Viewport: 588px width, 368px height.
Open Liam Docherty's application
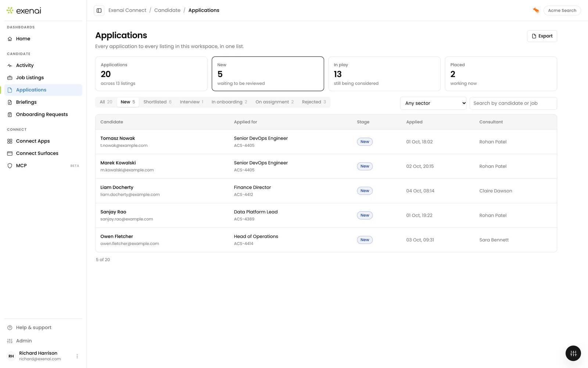[x=326, y=191]
